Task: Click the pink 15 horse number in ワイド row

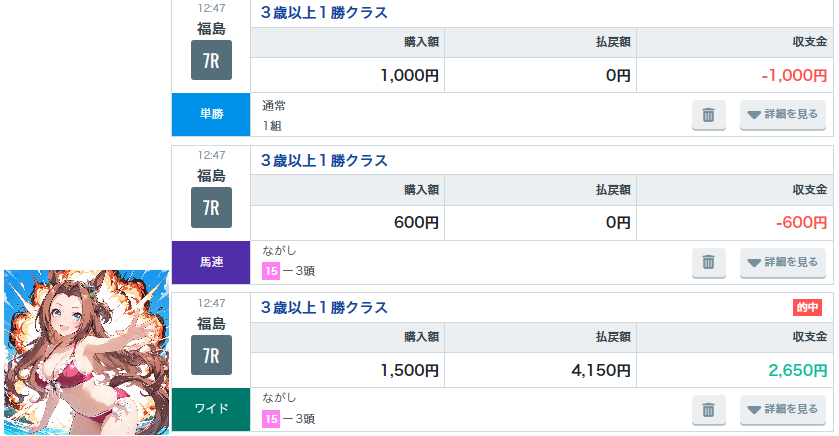Action: point(270,418)
